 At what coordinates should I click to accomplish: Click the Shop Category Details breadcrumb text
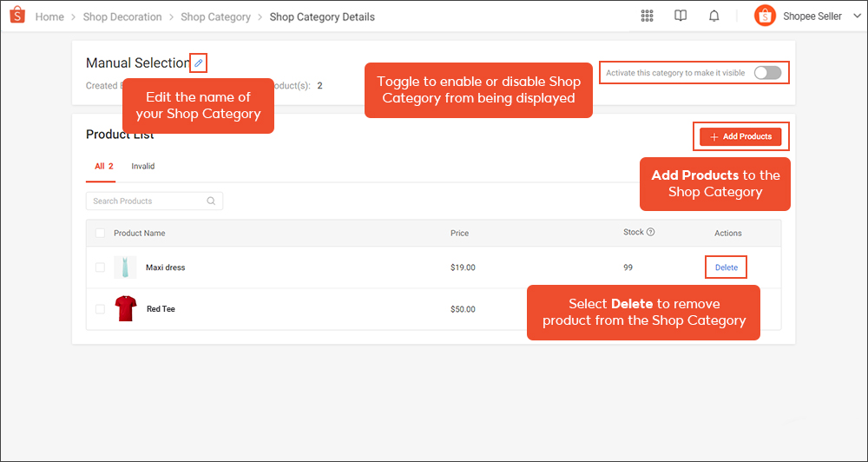click(x=322, y=16)
